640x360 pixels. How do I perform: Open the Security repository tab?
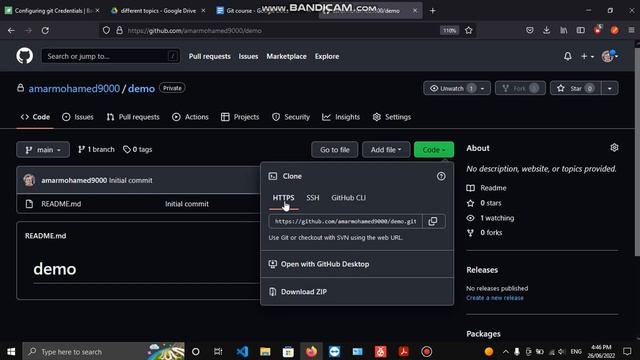291,117
